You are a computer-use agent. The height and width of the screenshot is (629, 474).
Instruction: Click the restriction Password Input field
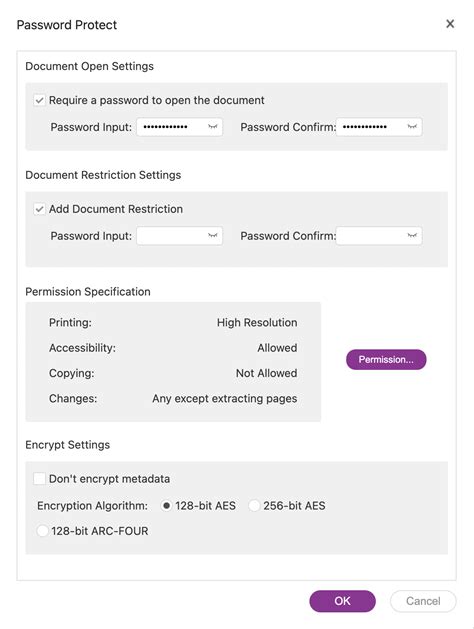pyautogui.click(x=179, y=235)
